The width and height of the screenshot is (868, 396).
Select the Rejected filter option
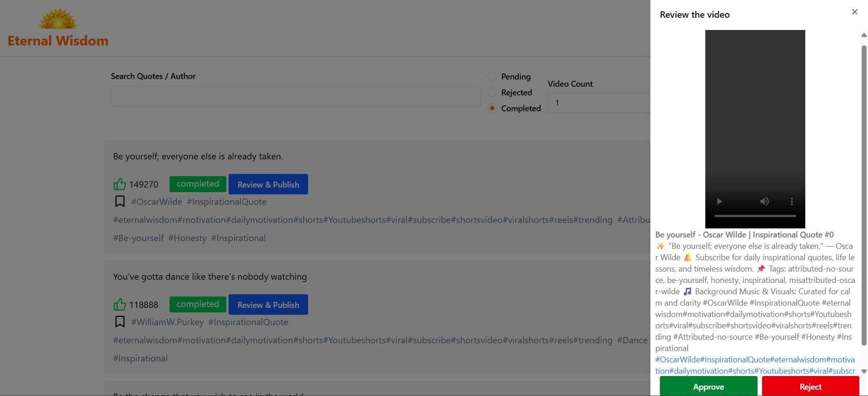pyautogui.click(x=492, y=92)
